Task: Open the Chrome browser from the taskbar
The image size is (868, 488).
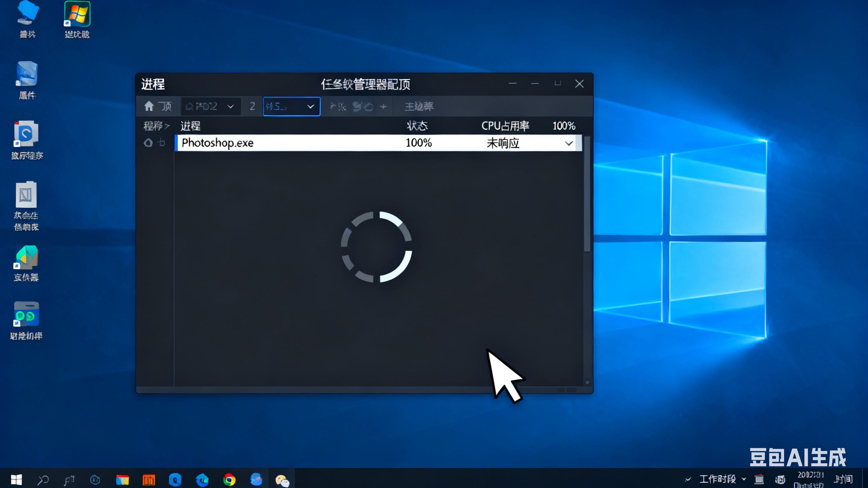Action: 229,479
